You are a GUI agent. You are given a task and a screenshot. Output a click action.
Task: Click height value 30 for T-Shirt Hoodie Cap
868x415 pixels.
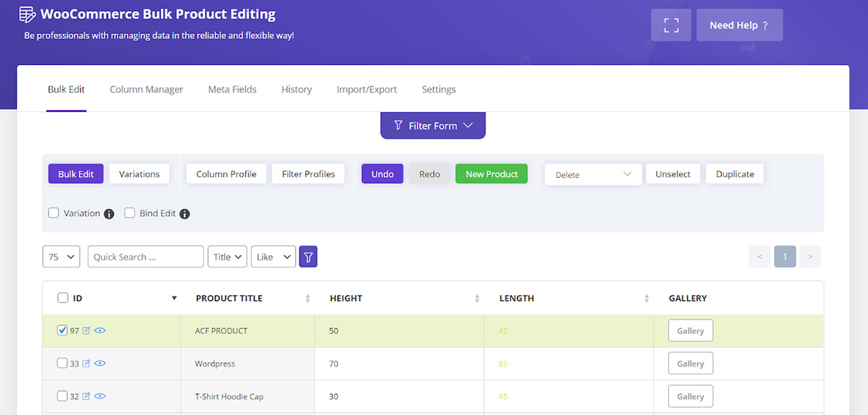pyautogui.click(x=333, y=396)
